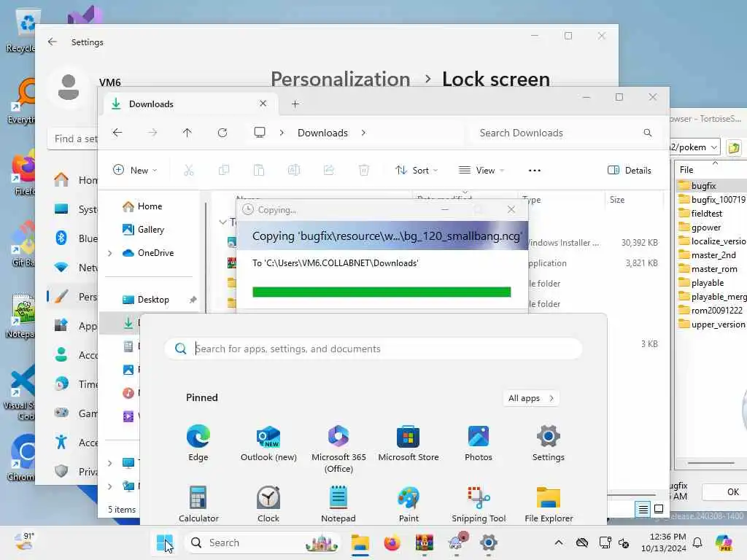
Task: Go up one folder level in Explorer
Action: [187, 133]
